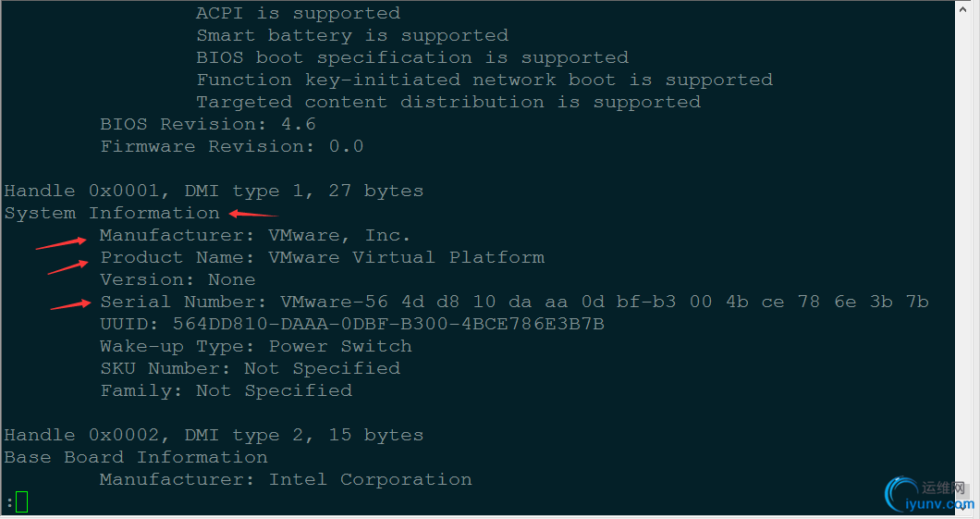Click the Handle 0x0002 DMI type 2 line

click(x=214, y=435)
